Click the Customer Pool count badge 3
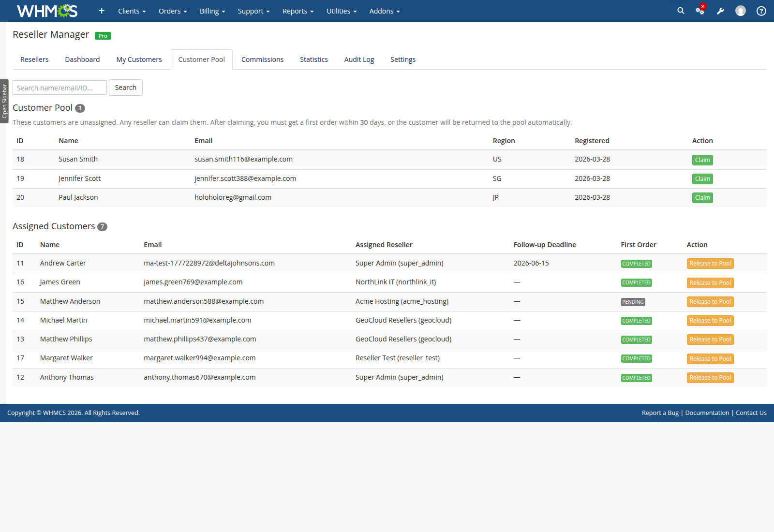774x532 pixels. tap(80, 108)
